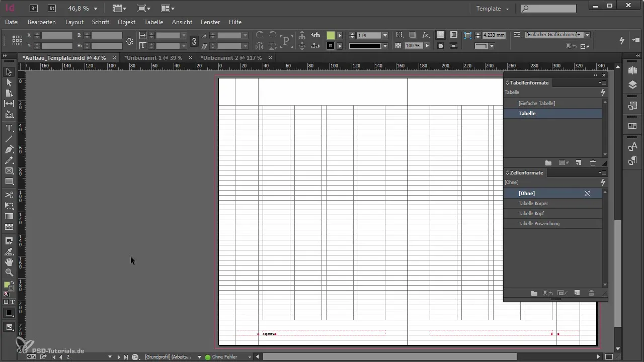
Task: Click the green fill color swatch in control bar
Action: pos(331,36)
